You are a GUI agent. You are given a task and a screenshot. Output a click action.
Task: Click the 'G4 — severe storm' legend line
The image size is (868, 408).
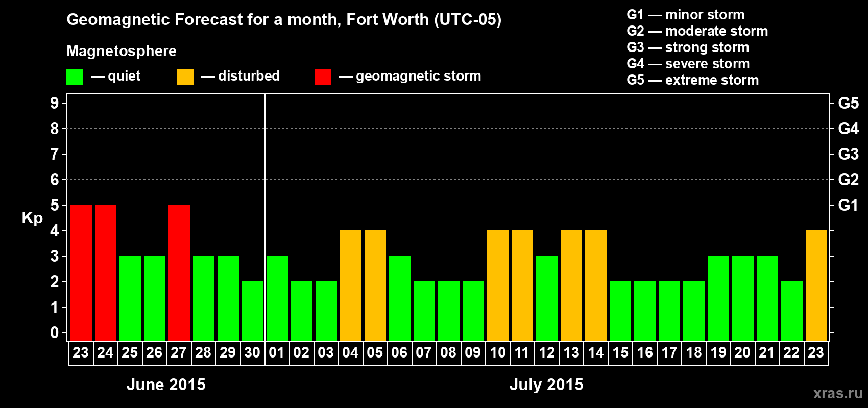click(x=688, y=64)
